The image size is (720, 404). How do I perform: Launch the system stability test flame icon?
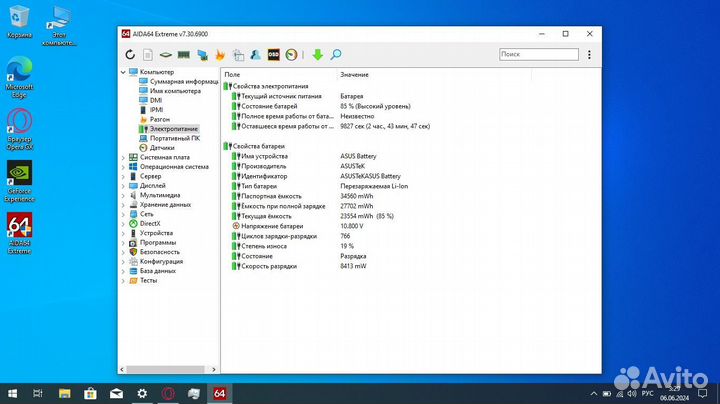tap(220, 55)
